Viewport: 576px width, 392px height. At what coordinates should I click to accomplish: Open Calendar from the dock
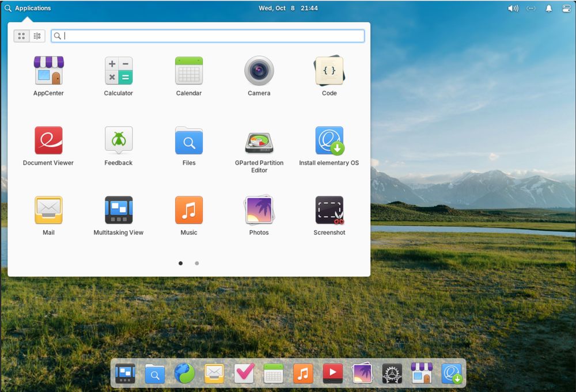(273, 373)
